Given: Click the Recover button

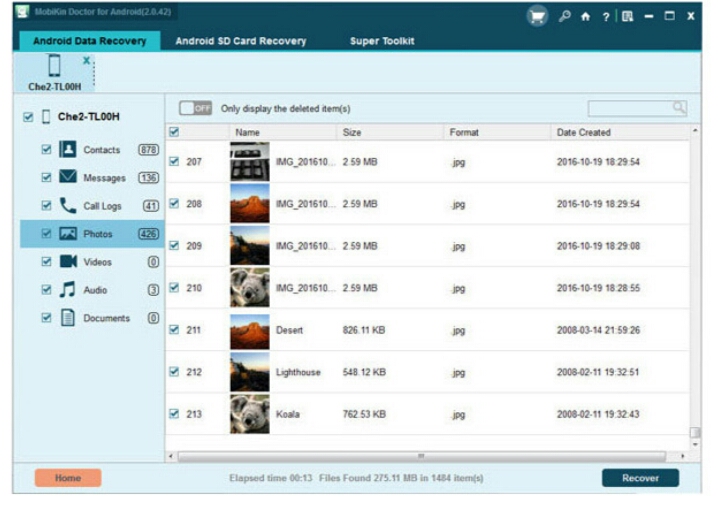Looking at the screenshot, I should [640, 478].
